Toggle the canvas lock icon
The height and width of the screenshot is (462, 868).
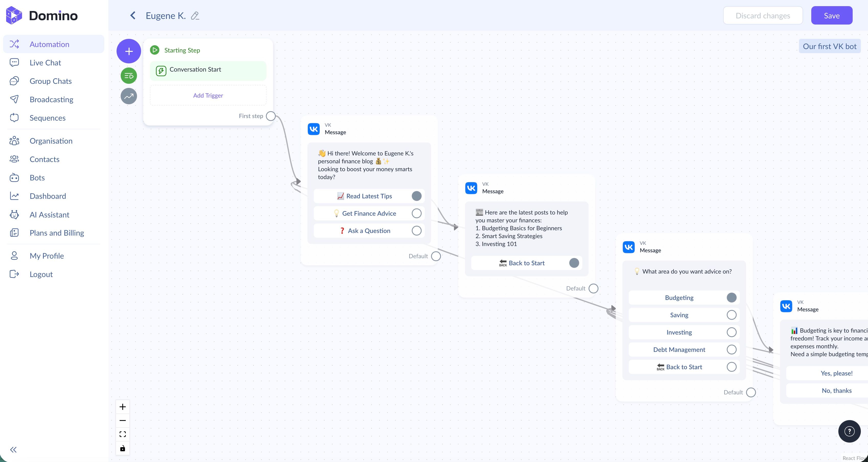point(123,448)
